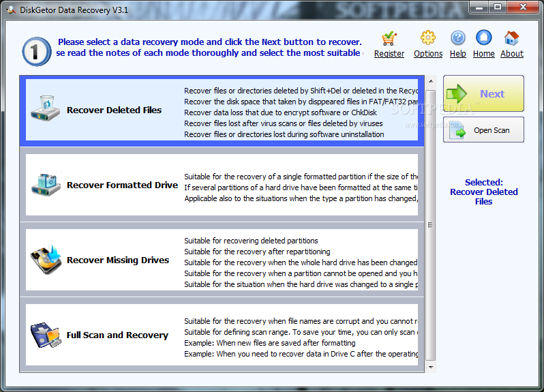544x392 pixels.
Task: Select the Full Scan and Recovery mode label
Action: coord(117,335)
